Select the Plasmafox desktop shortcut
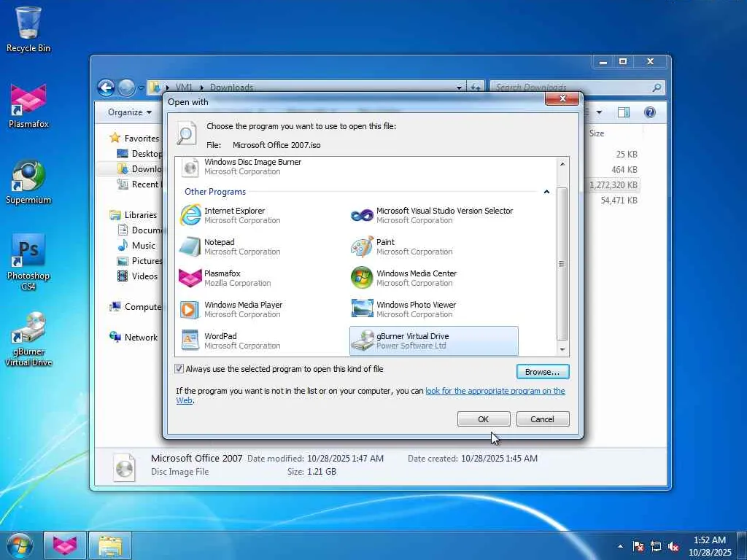 (x=28, y=106)
